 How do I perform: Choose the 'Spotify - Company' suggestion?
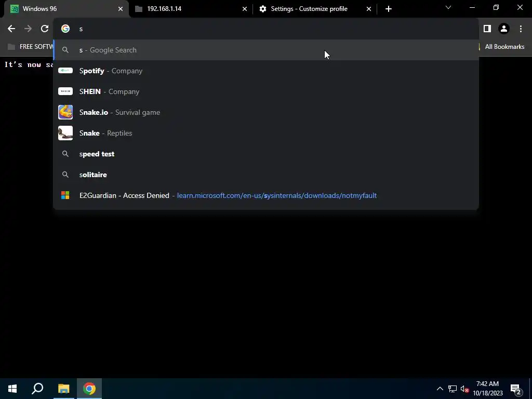point(266,71)
